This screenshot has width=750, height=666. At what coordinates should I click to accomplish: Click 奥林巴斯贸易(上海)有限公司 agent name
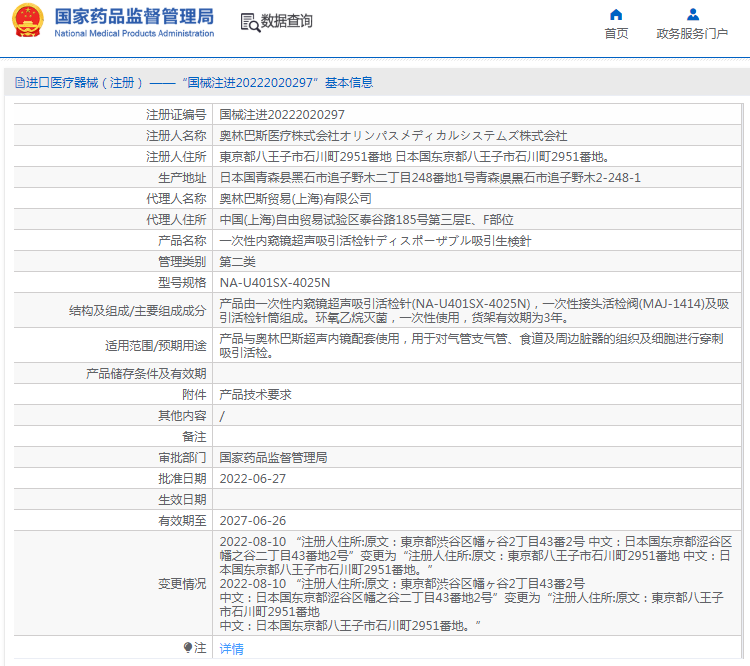295,199
